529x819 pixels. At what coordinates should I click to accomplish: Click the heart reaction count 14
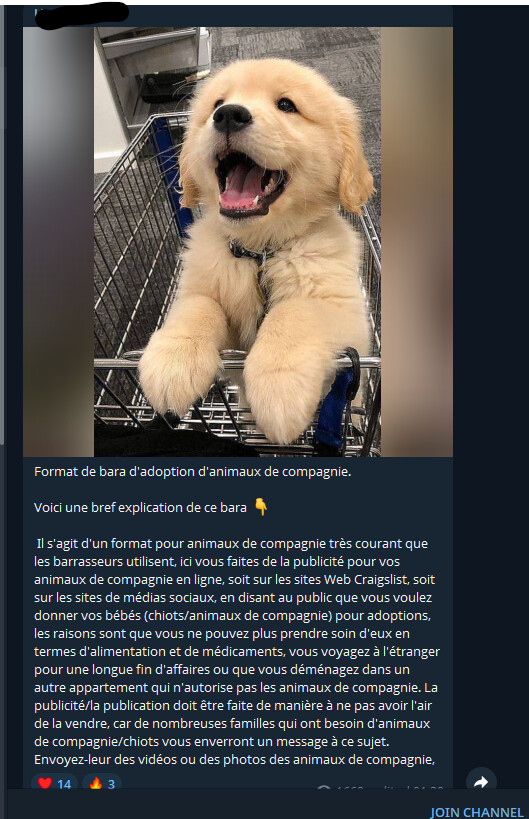point(64,783)
